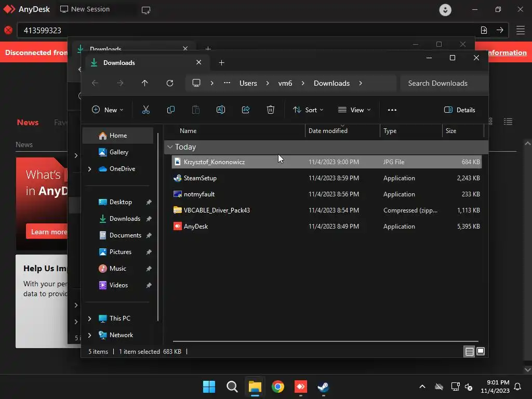Click the AnyDesk new tab monitor icon
This screenshot has width=532, height=399.
tap(146, 10)
